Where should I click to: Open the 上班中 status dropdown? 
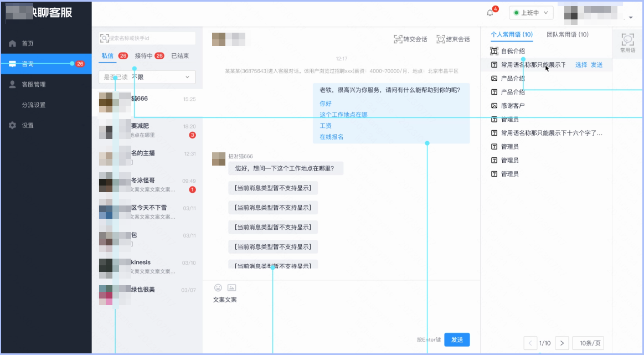pos(530,12)
